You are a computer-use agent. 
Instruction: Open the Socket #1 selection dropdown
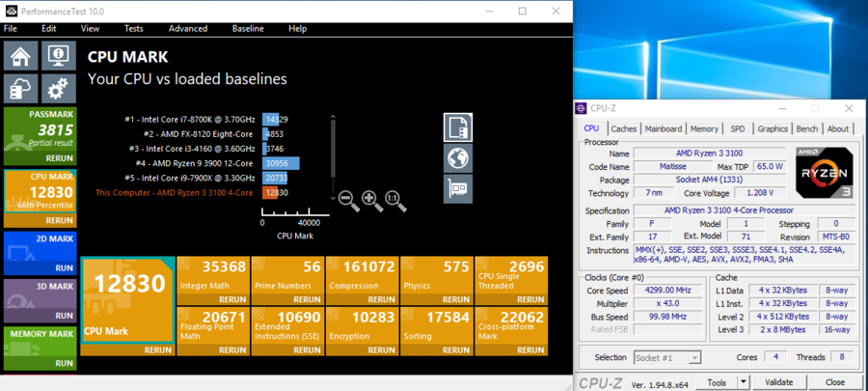(668, 358)
